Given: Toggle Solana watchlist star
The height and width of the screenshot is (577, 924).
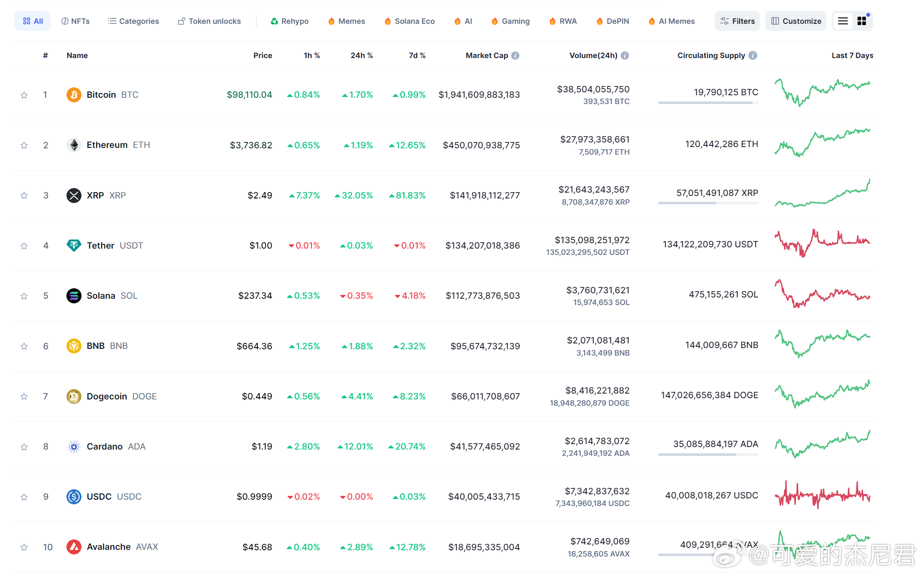Looking at the screenshot, I should (24, 296).
